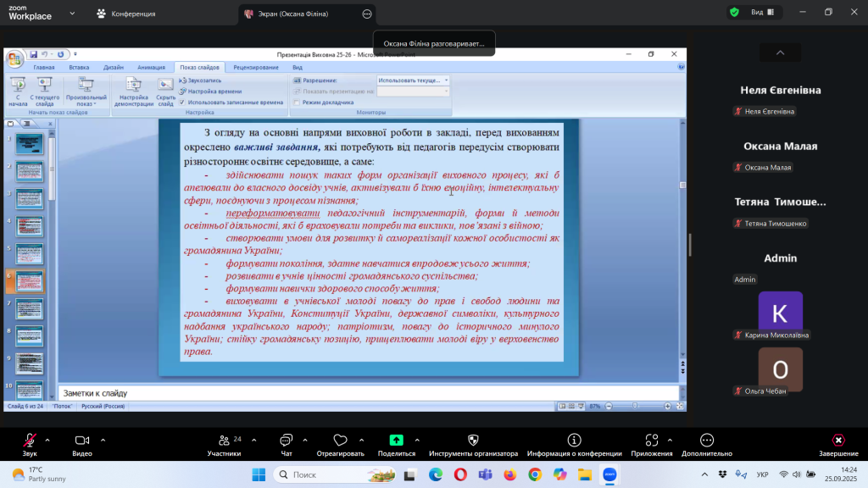This screenshot has height=488, width=868.
Task: Open the Участники participants panel
Action: point(224,441)
